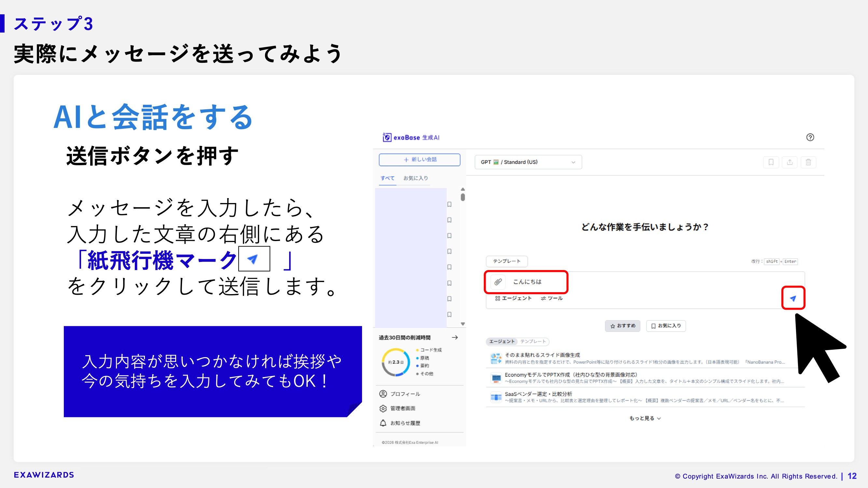The width and height of the screenshot is (868, 488).
Task: Open help with the question mark icon
Action: pos(810,137)
